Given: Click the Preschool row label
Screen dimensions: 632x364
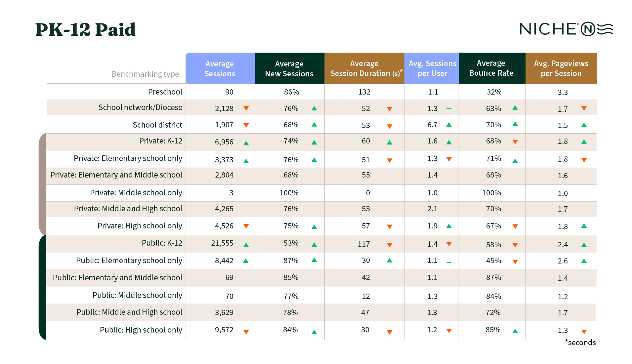Looking at the screenshot, I should tap(165, 92).
